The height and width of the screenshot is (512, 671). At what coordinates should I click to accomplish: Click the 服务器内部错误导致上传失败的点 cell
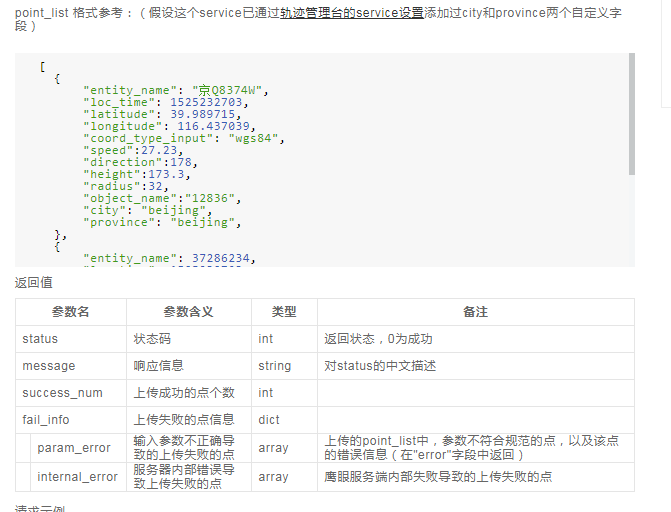189,477
